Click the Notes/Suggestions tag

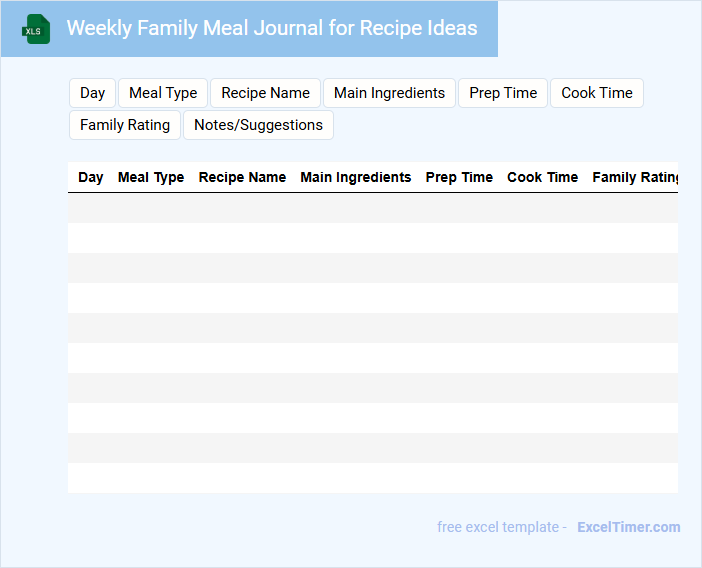[258, 125]
